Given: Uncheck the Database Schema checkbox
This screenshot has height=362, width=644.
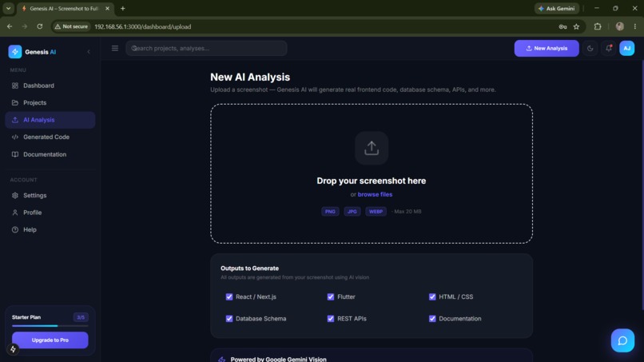Looking at the screenshot, I should point(229,318).
